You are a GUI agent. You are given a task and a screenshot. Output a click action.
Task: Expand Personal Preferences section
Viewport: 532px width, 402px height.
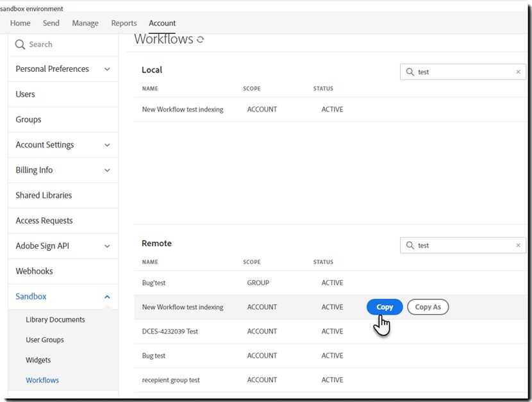click(x=107, y=69)
